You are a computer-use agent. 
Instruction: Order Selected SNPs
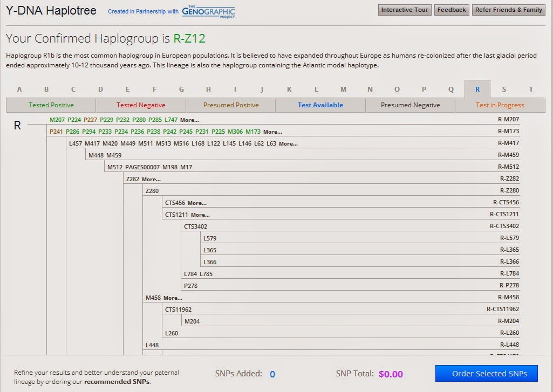tap(486, 373)
